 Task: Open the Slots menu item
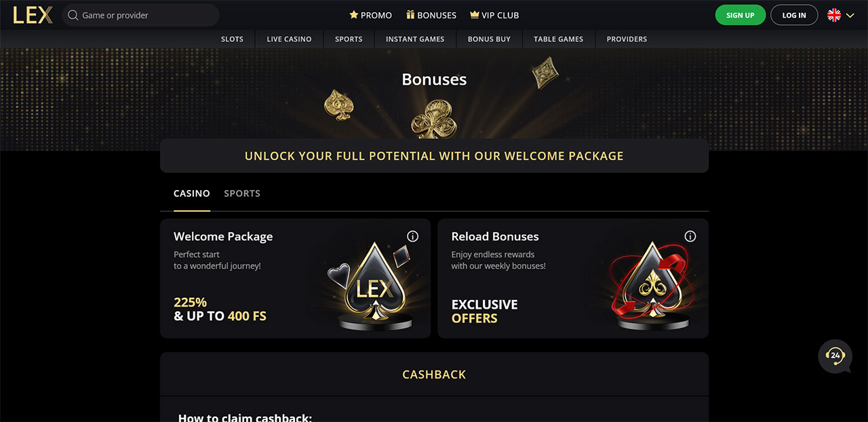[232, 39]
